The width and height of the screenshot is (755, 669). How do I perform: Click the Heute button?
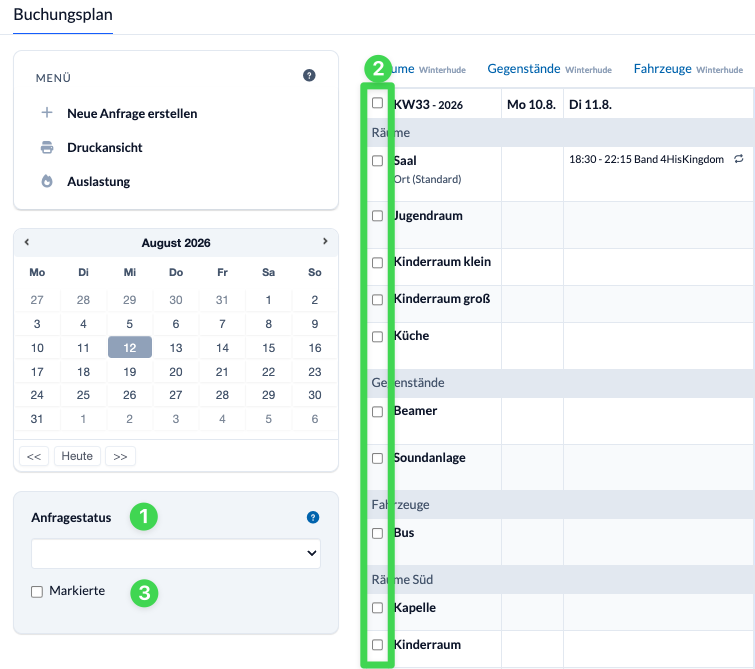click(77, 456)
